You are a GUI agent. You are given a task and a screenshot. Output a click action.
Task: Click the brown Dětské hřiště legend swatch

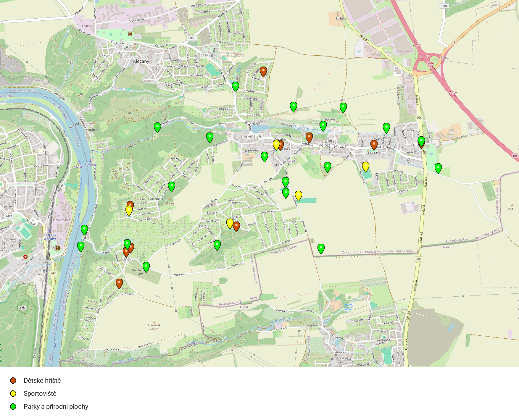point(13,380)
